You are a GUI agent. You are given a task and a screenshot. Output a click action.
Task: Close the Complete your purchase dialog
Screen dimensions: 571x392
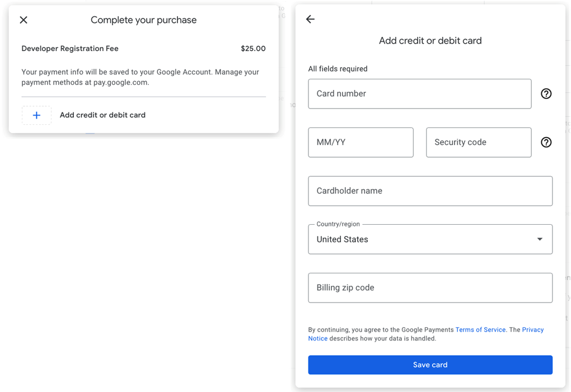point(24,20)
